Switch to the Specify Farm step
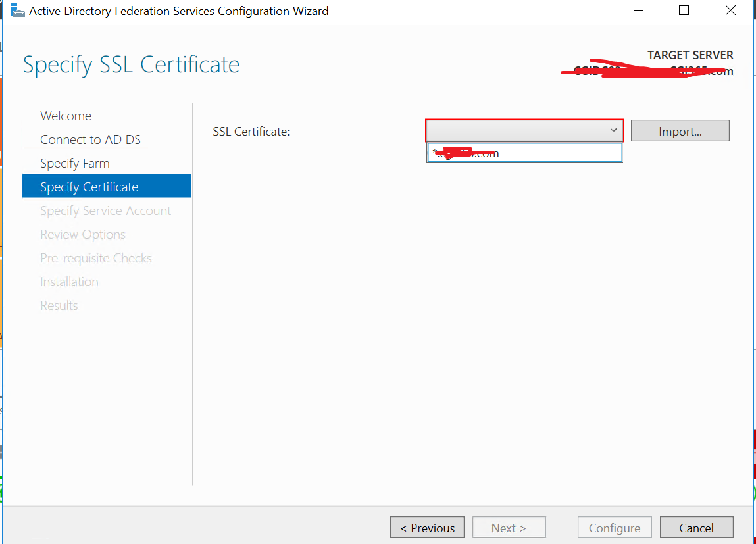 pyautogui.click(x=74, y=163)
